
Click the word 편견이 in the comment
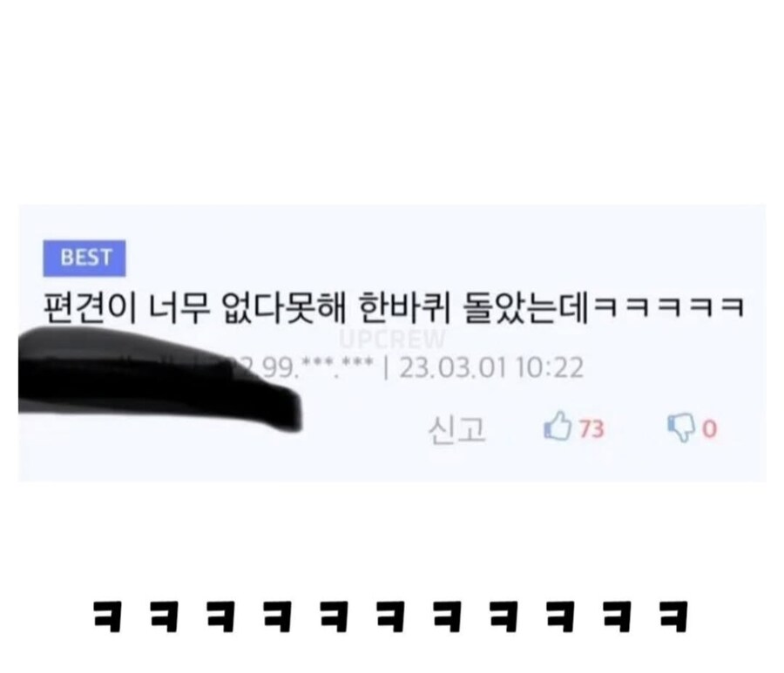90,307
